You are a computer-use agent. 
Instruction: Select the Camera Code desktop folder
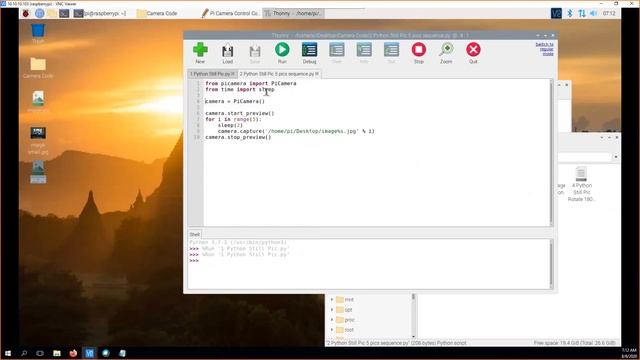38,68
